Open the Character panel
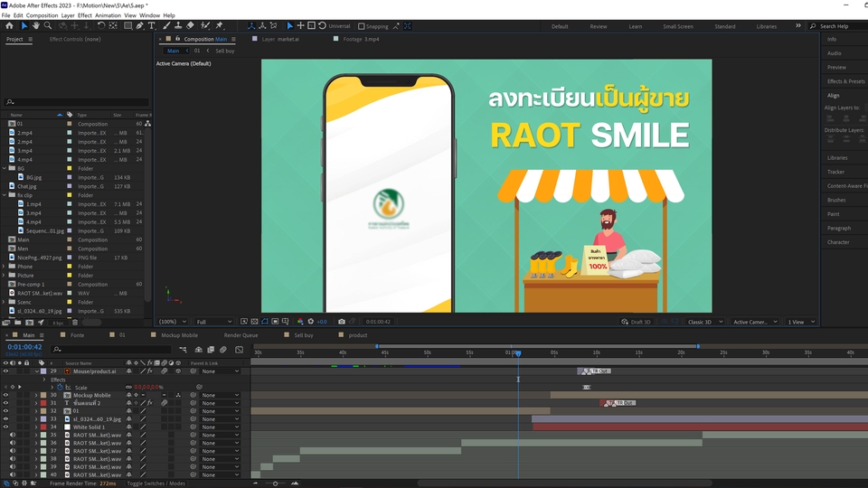 [838, 242]
